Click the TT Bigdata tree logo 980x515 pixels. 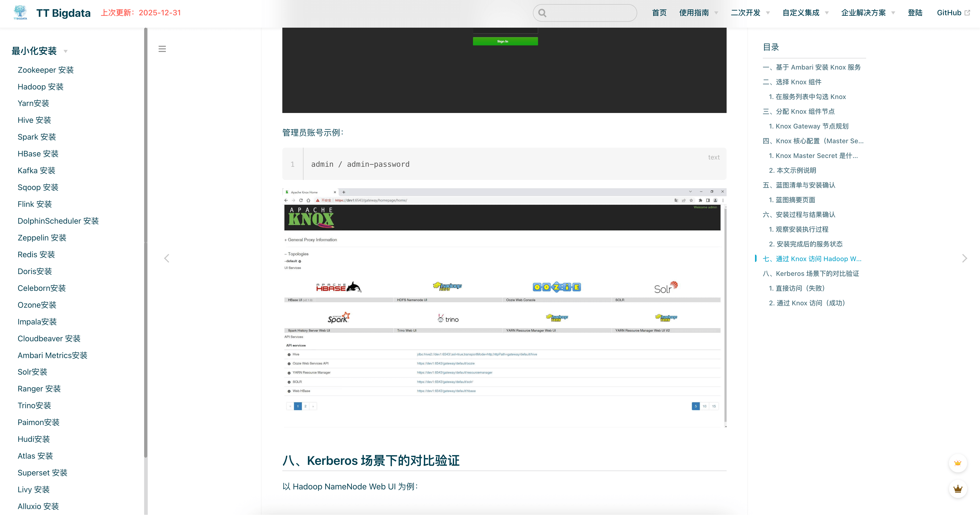20,12
